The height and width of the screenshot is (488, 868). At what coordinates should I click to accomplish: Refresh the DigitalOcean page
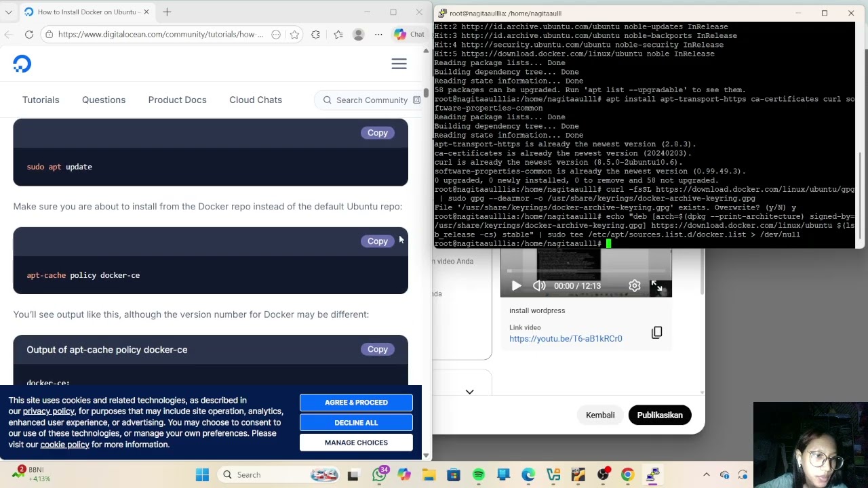pos(29,35)
